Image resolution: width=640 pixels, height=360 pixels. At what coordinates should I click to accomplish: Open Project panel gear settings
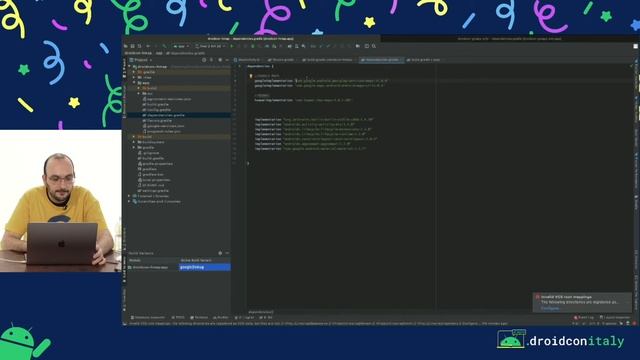coord(220,60)
